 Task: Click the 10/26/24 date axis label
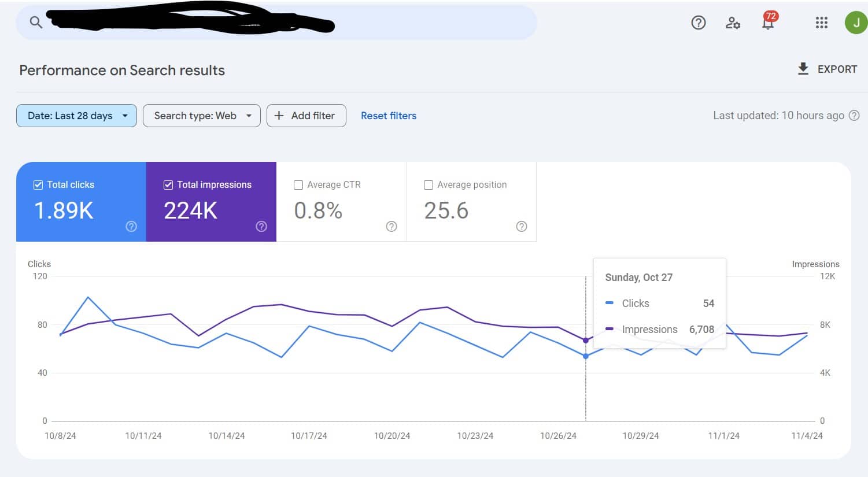[x=558, y=436]
